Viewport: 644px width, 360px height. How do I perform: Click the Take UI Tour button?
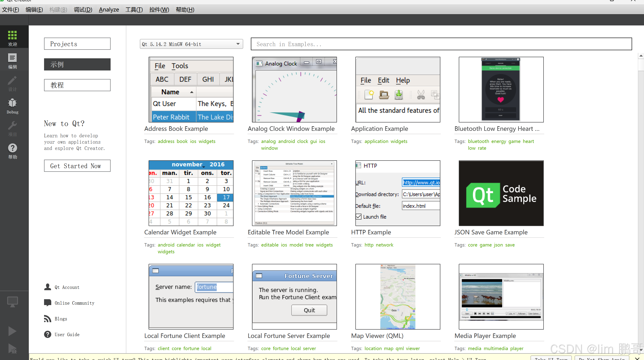tap(551, 358)
